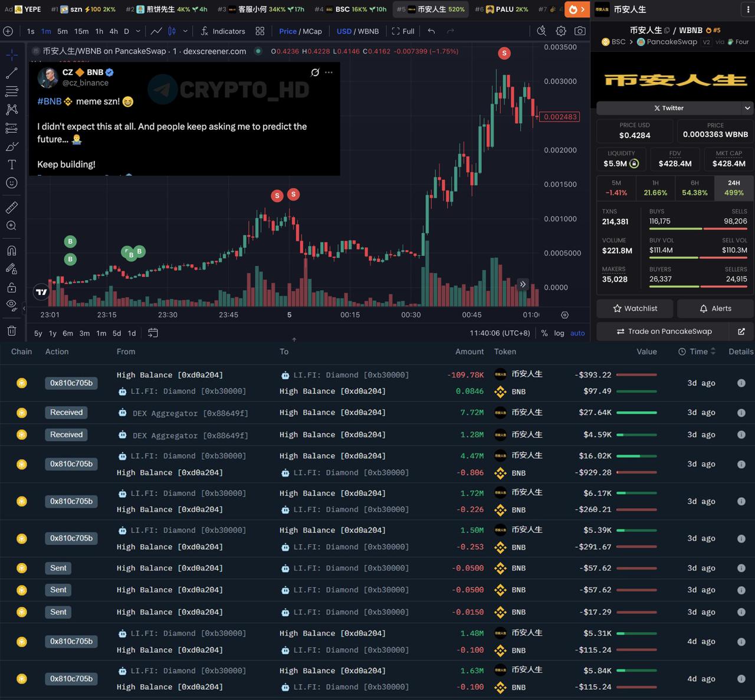
Task: Enter Full screen chart mode
Action: pyautogui.click(x=403, y=31)
